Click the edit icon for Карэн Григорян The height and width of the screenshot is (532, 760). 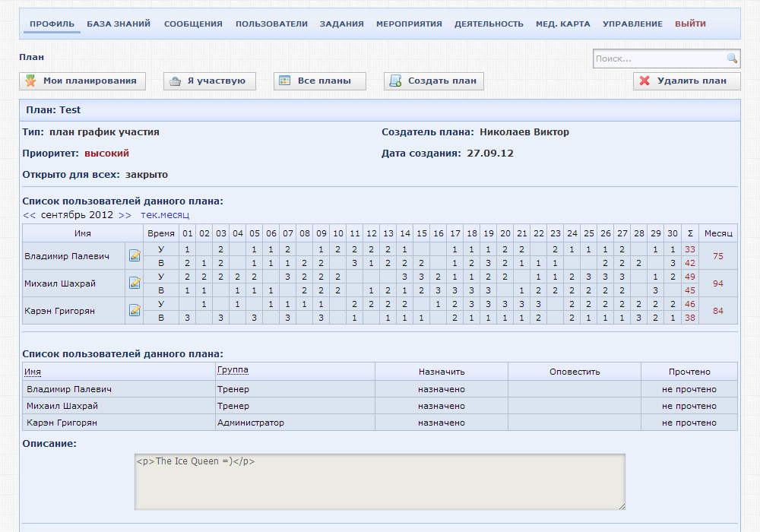coord(135,310)
